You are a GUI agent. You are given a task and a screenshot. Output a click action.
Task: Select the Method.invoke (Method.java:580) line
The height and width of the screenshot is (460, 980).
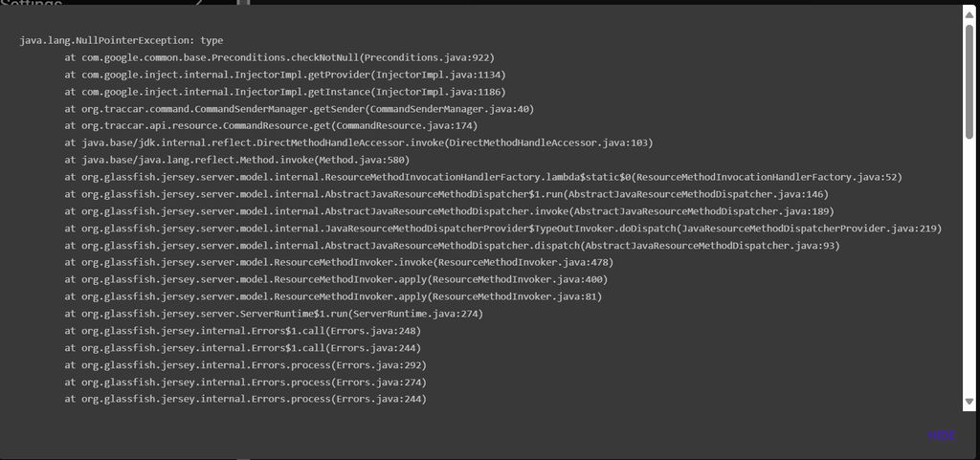237,160
